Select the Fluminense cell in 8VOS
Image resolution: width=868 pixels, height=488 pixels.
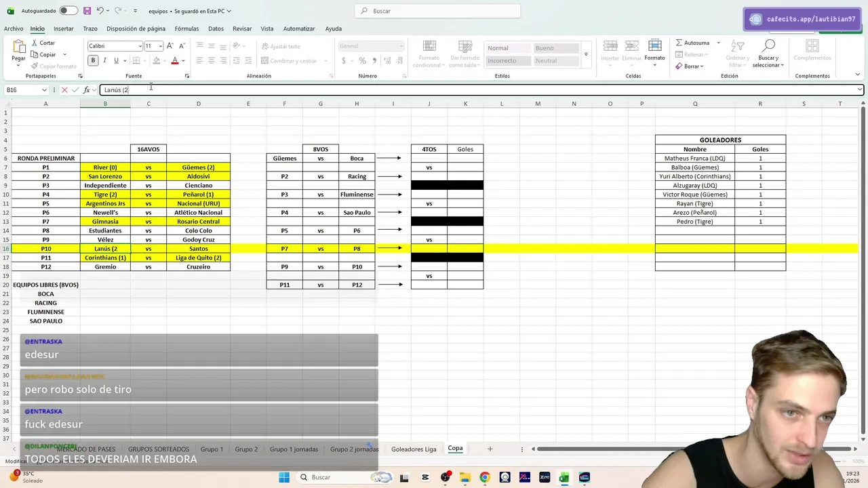[357, 195]
